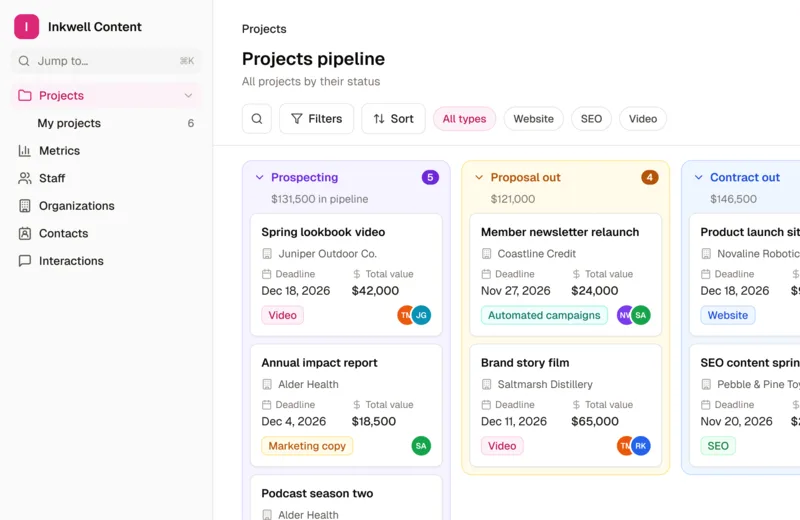Click the Contacts card icon
The height and width of the screenshot is (520, 800).
[24, 233]
